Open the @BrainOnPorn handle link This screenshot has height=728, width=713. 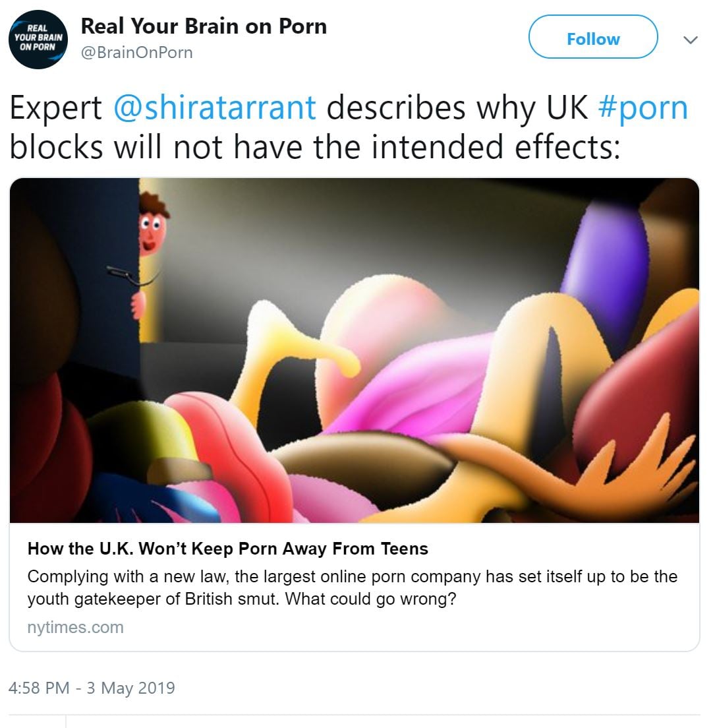click(137, 53)
